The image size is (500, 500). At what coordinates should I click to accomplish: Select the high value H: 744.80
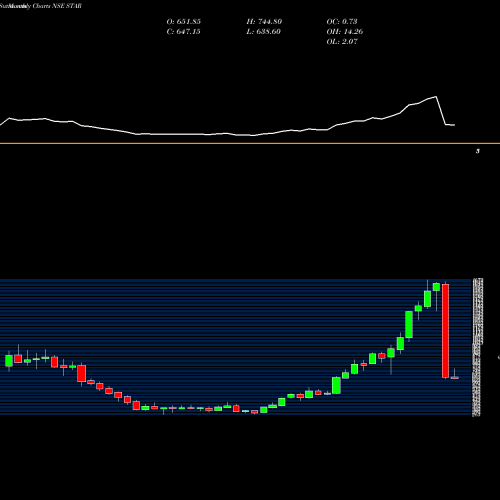point(264,22)
